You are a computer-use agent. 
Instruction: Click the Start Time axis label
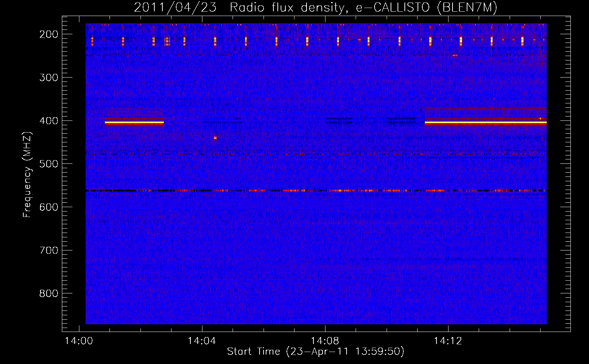(x=316, y=352)
